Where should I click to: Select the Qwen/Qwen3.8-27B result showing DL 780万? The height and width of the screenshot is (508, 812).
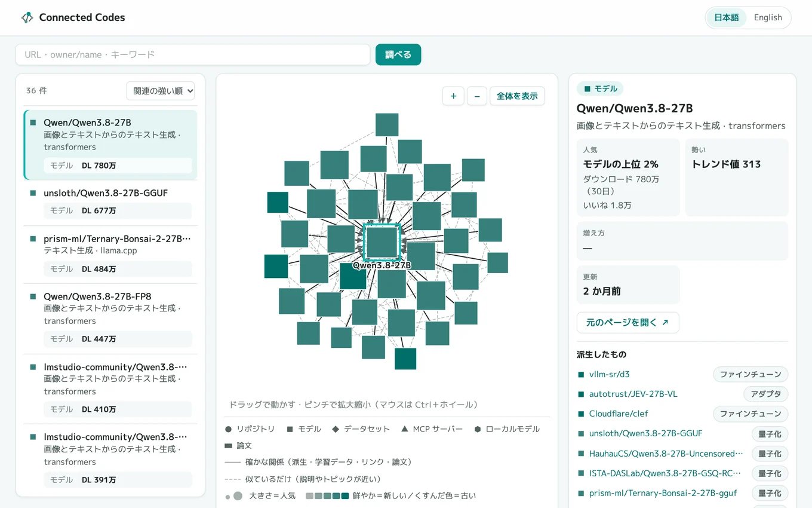110,145
